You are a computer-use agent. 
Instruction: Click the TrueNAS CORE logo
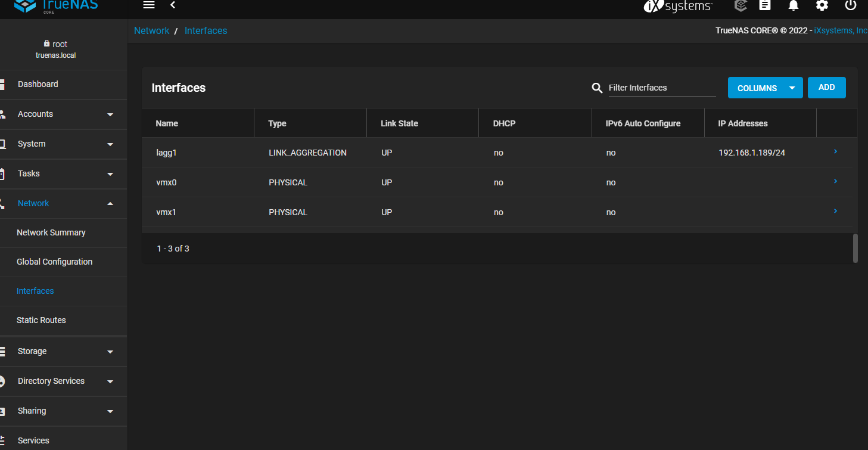pyautogui.click(x=56, y=6)
